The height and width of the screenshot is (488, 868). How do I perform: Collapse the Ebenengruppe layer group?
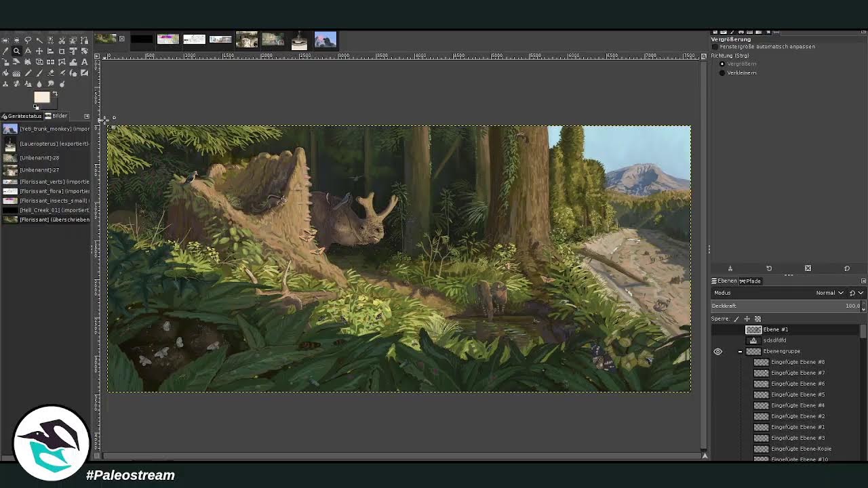[740, 351]
